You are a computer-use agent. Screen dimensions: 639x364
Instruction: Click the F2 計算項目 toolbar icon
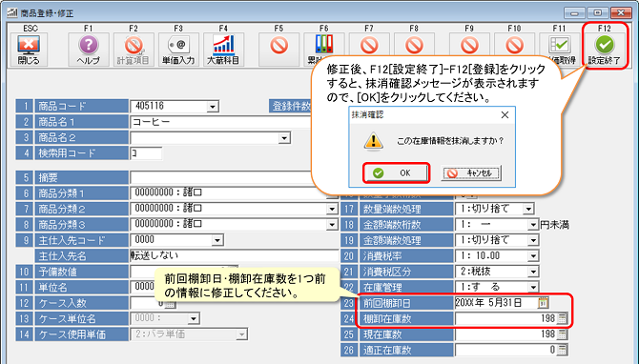click(x=134, y=50)
